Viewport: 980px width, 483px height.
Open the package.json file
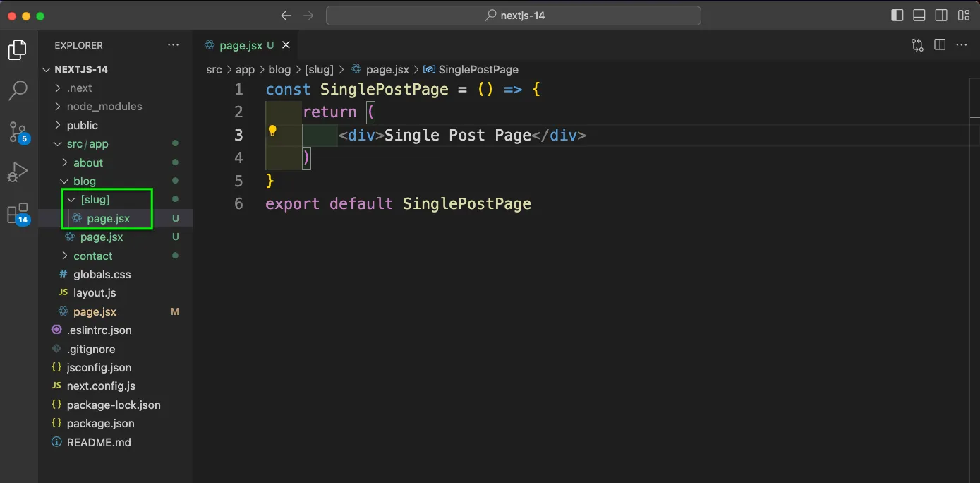(x=116, y=423)
